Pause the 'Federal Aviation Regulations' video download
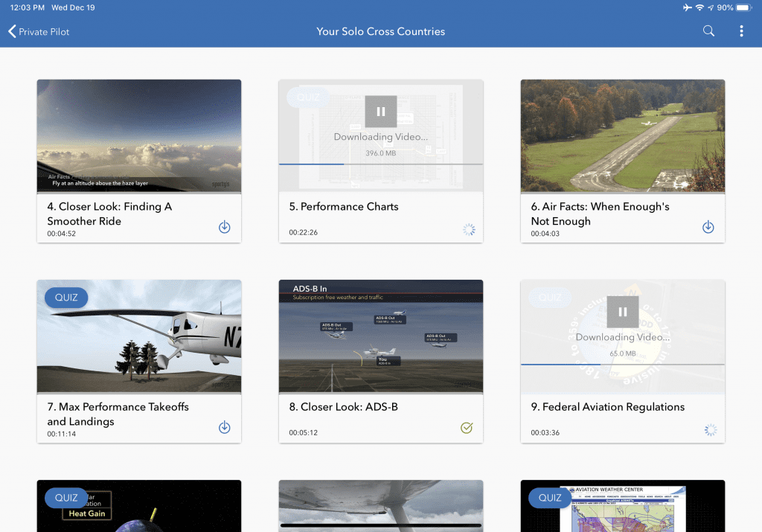 [x=622, y=311]
